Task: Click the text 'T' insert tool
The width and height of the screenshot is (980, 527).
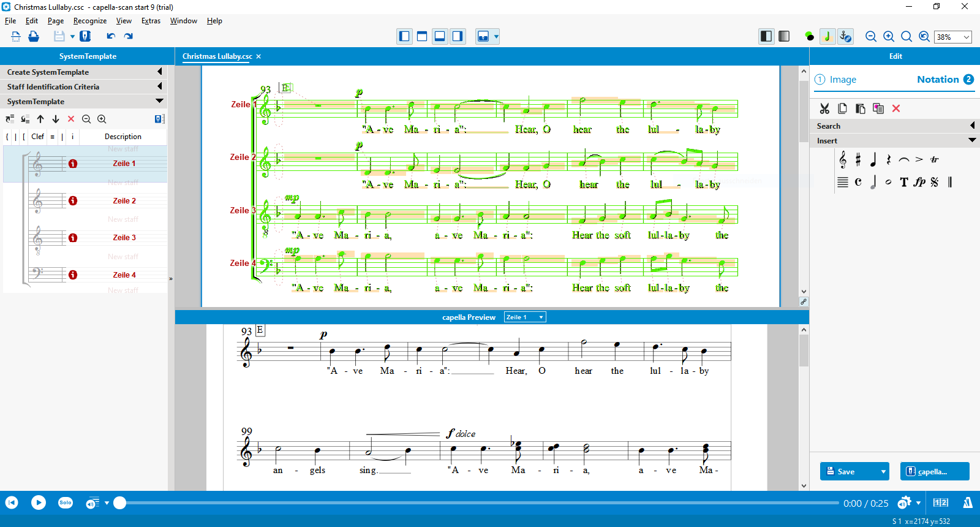Action: (903, 182)
